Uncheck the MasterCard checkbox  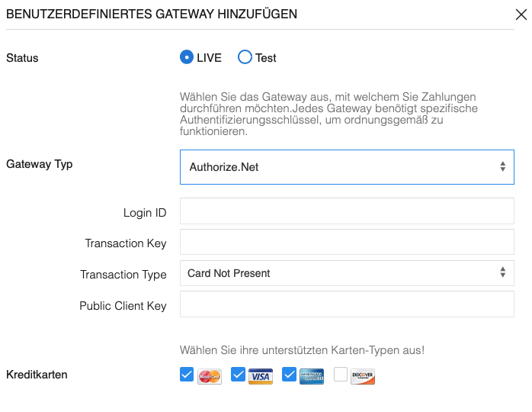pyautogui.click(x=187, y=375)
